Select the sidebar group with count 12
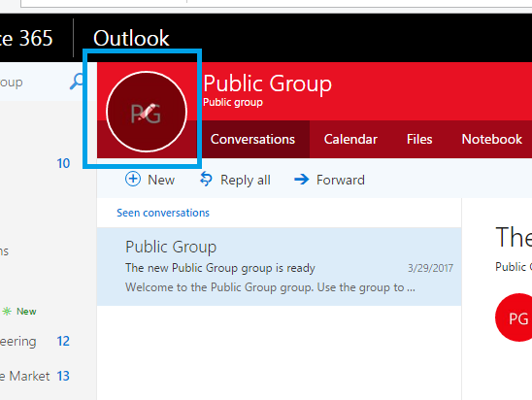532x400 pixels. (x=35, y=342)
